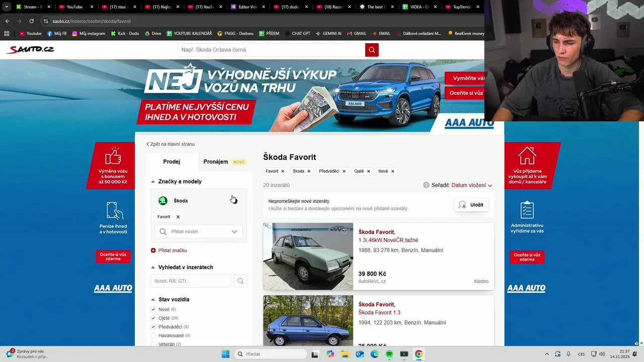Open green Favorit car thumbnail
Image resolution: width=644 pixels, height=362 pixels.
[x=308, y=256]
